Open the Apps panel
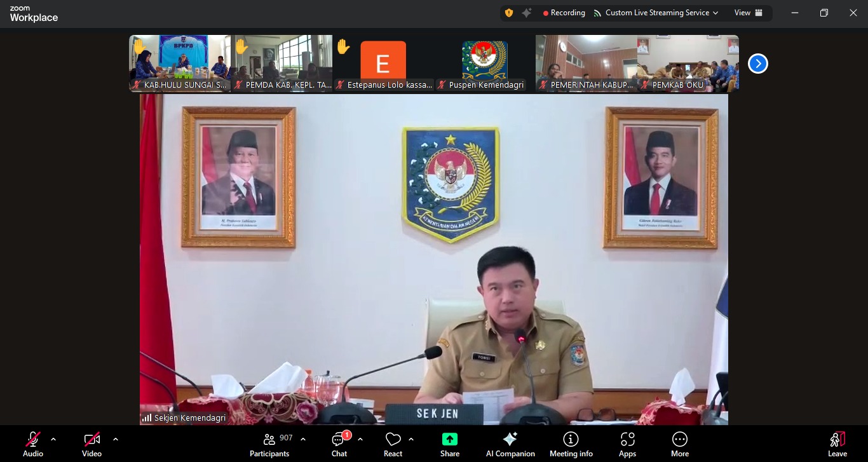Viewport: 868px width, 462px height. [627, 443]
